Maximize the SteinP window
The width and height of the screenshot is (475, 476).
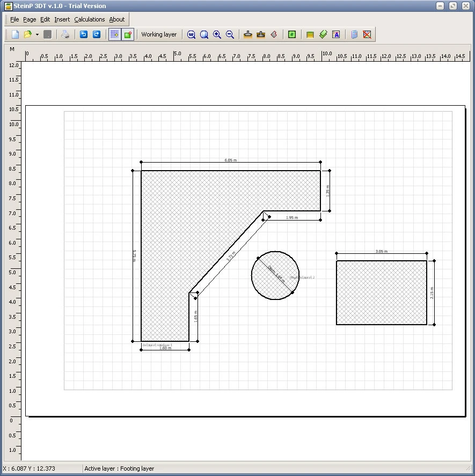pos(453,6)
